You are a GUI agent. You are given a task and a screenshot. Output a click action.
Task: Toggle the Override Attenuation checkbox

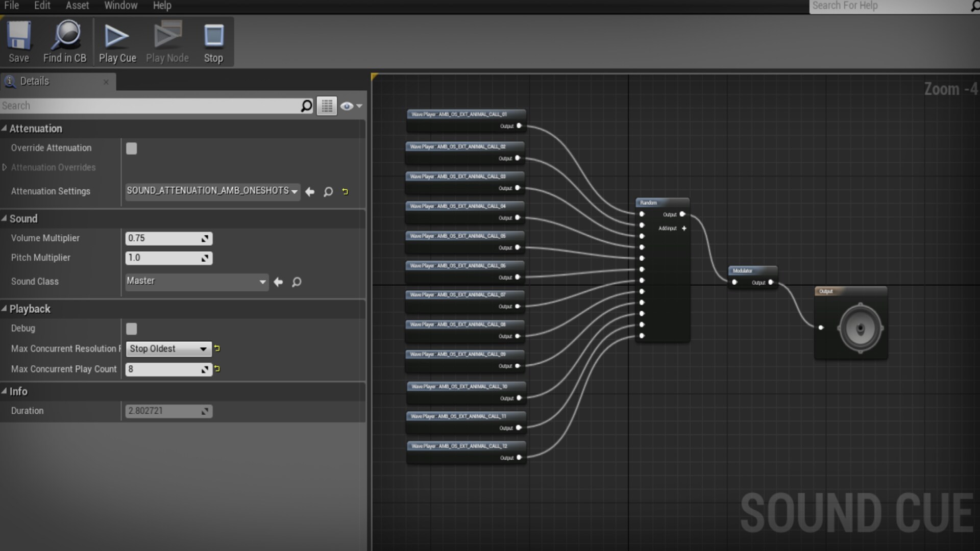tap(132, 148)
